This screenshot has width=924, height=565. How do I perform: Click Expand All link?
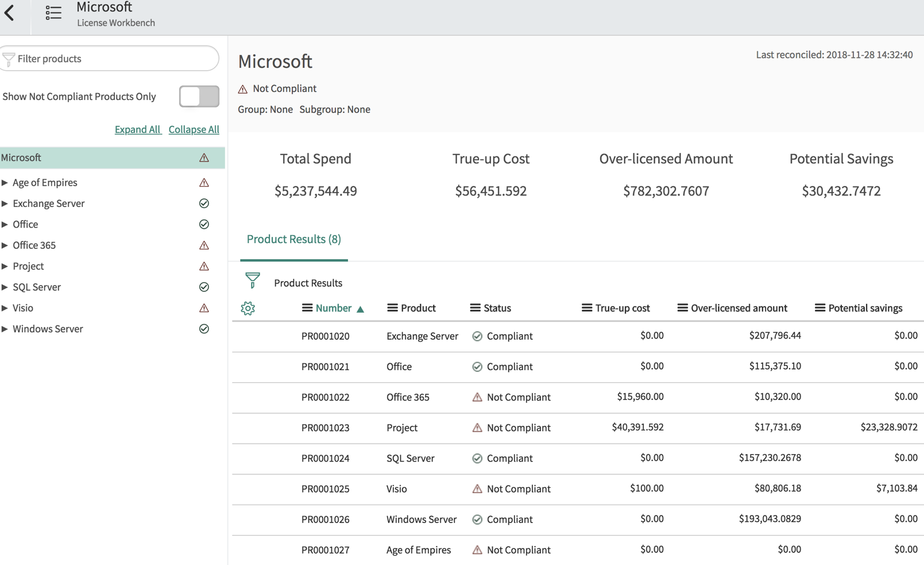click(x=138, y=129)
